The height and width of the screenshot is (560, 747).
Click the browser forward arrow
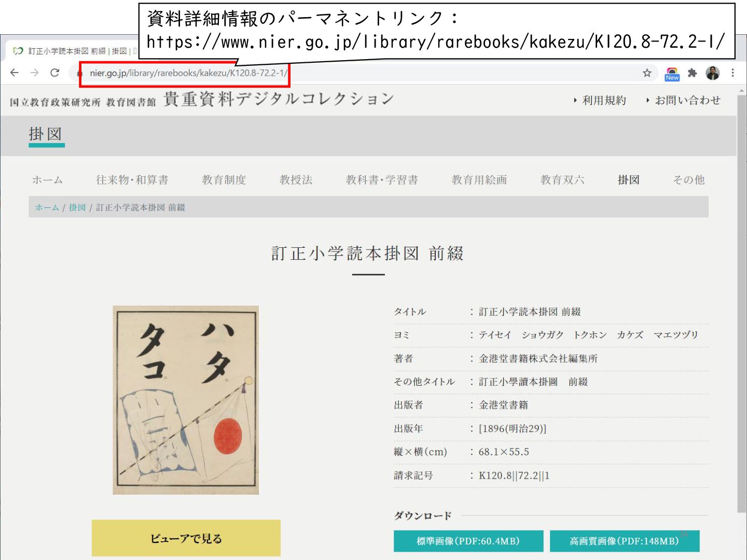tap(35, 73)
